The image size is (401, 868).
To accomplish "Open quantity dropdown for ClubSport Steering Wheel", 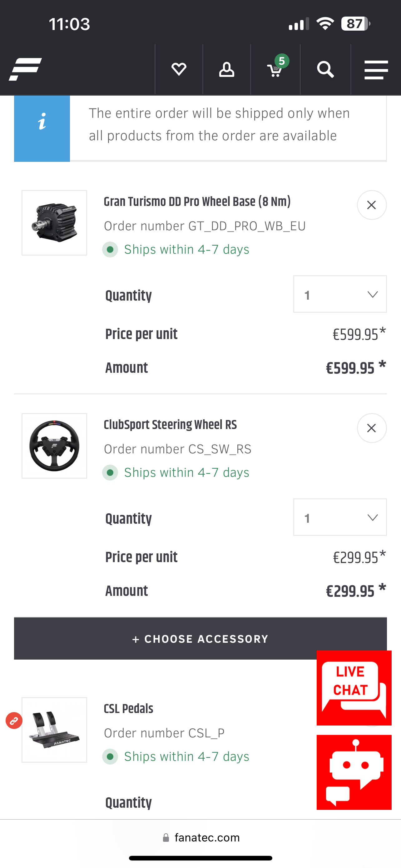I will [x=340, y=517].
